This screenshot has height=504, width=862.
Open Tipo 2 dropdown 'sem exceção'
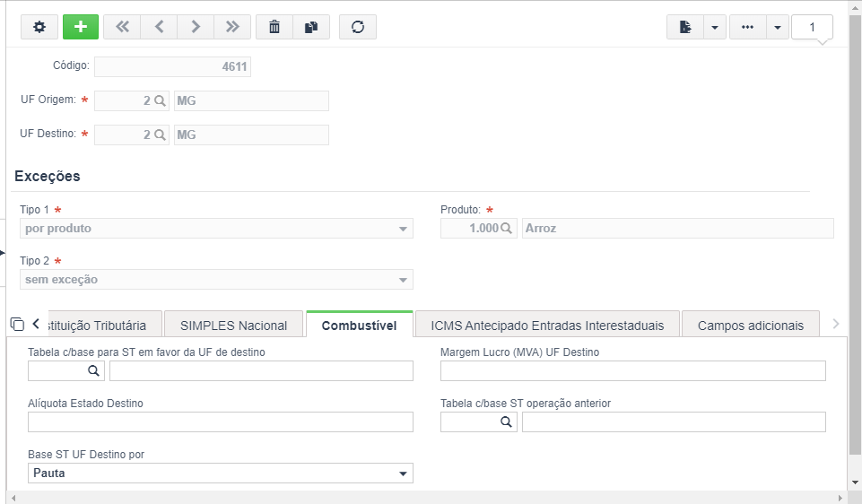216,280
